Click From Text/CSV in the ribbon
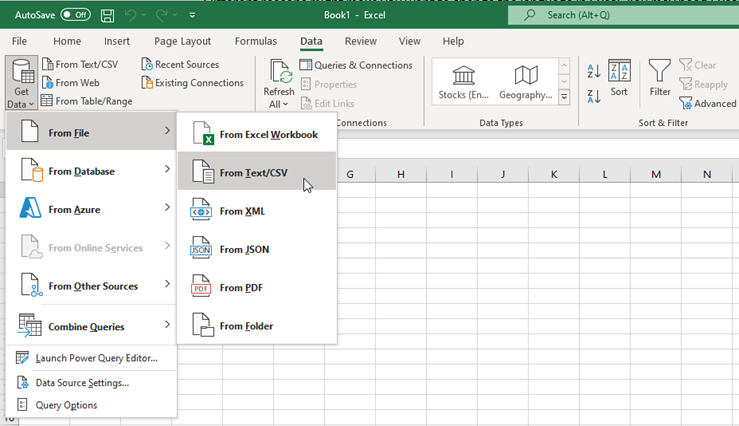 click(80, 64)
